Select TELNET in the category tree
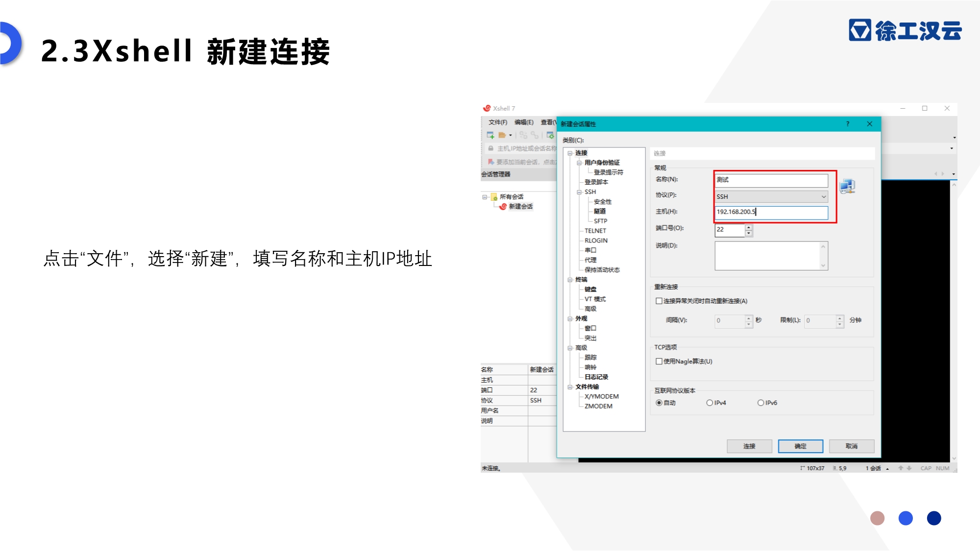This screenshot has width=980, height=551. [595, 231]
